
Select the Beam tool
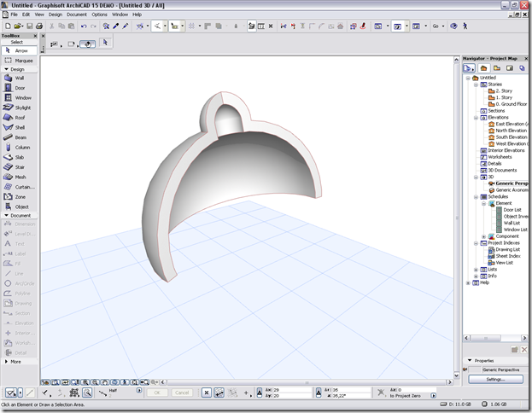tap(19, 137)
